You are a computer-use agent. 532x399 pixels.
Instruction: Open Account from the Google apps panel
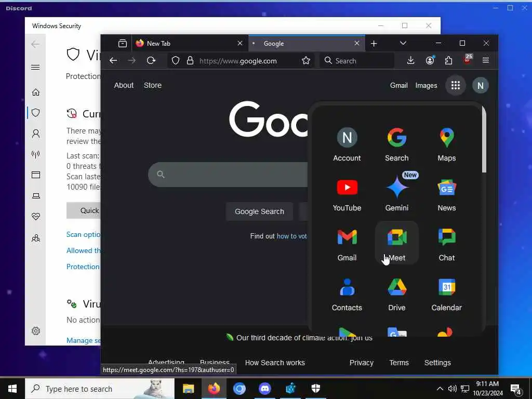point(347,145)
